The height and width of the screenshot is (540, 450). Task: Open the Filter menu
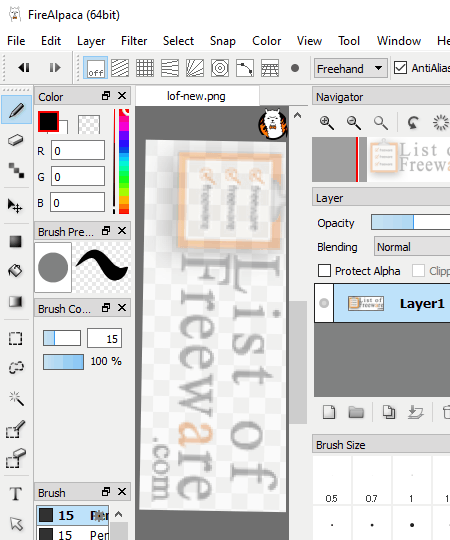[x=134, y=41]
